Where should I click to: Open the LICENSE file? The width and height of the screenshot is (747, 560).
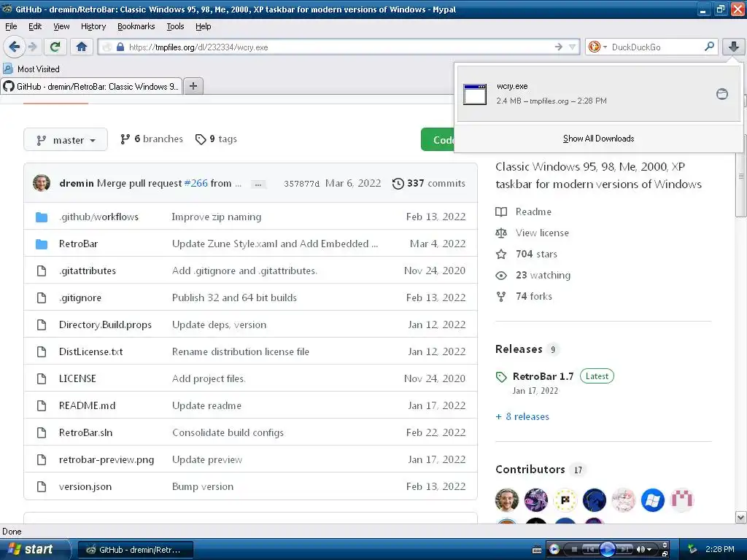77,378
